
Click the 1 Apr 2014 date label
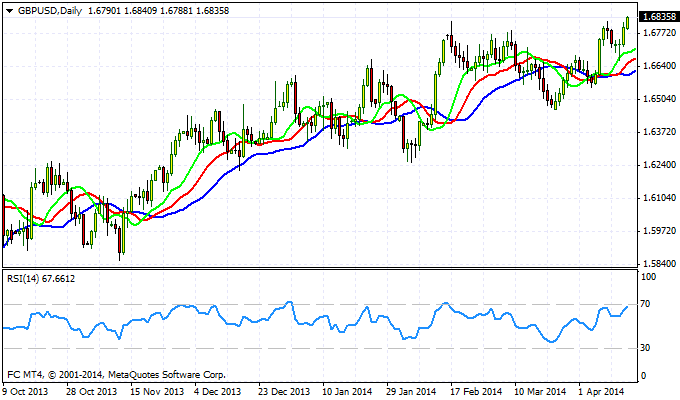tap(602, 392)
